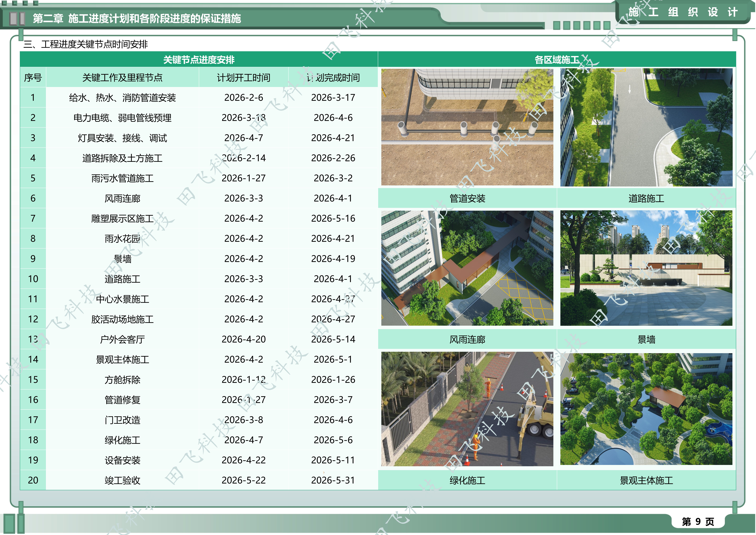The image size is (756, 535).
Task: Click start date 2026-2-6
Action: 244,98
